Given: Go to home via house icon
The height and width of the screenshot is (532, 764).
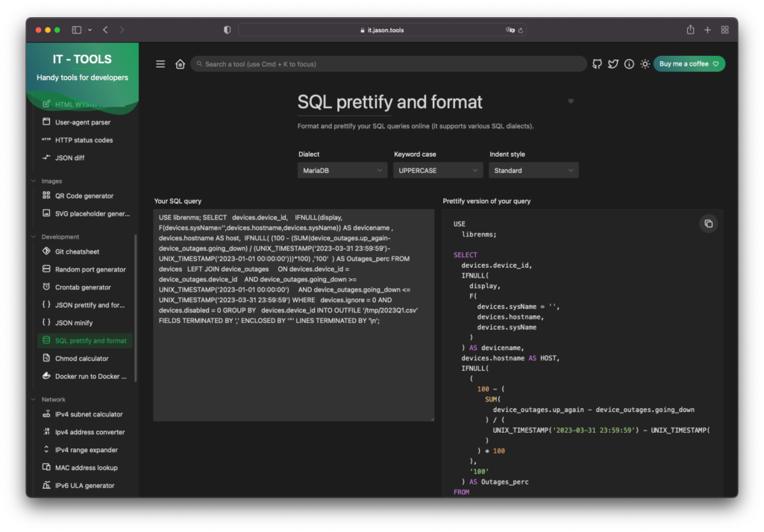Looking at the screenshot, I should click(x=181, y=64).
